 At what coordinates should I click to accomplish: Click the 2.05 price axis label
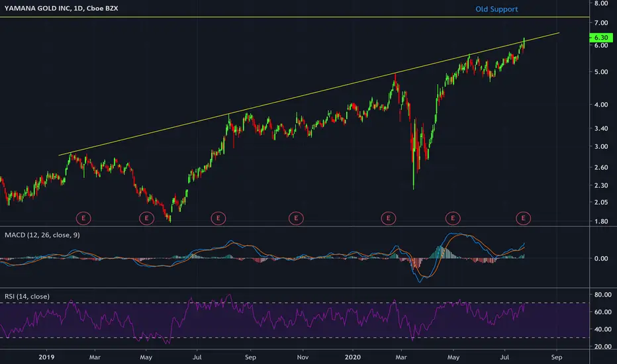pyautogui.click(x=601, y=203)
